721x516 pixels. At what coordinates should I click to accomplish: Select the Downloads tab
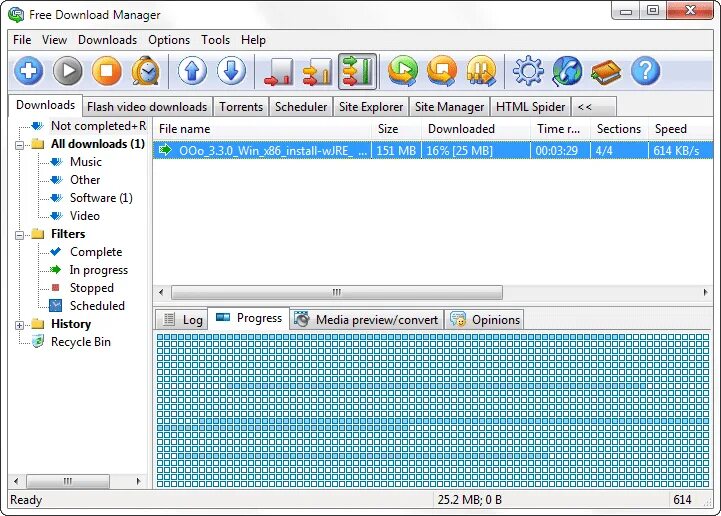click(x=45, y=105)
